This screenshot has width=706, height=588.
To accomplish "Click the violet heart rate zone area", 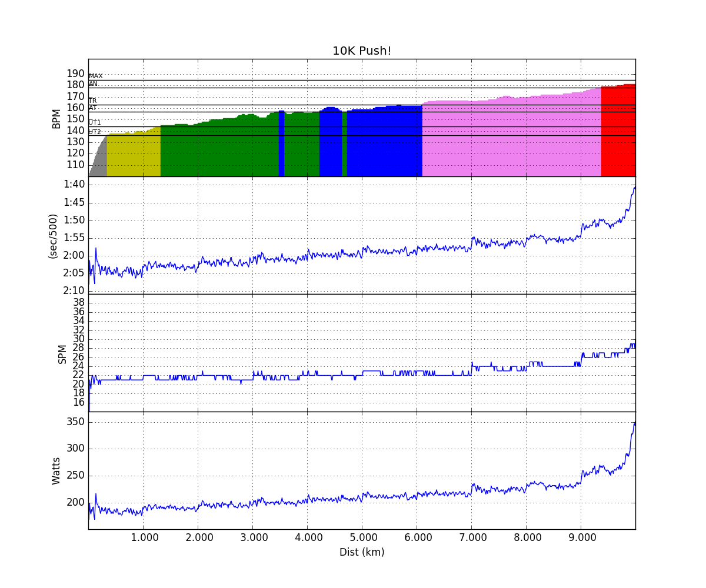I will 511,138.
